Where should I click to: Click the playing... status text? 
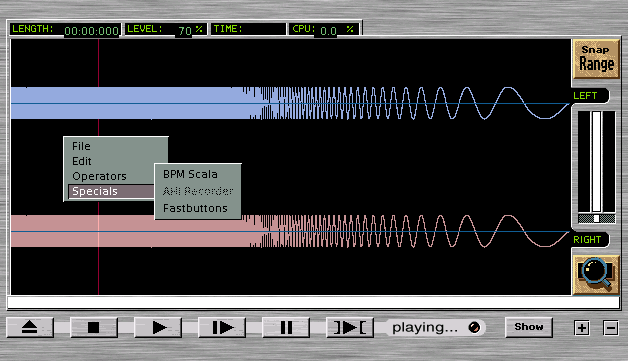[x=425, y=327]
